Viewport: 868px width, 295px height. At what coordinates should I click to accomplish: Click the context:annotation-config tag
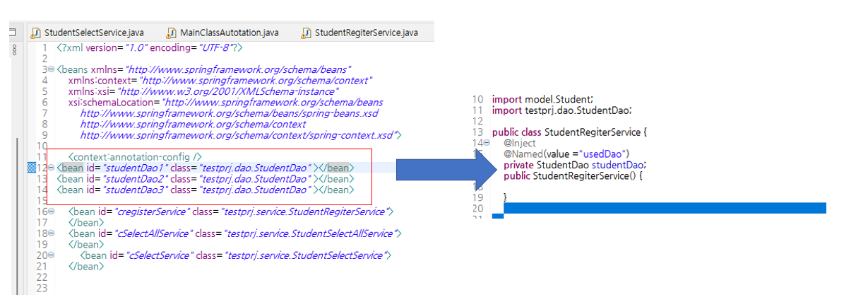(136, 156)
